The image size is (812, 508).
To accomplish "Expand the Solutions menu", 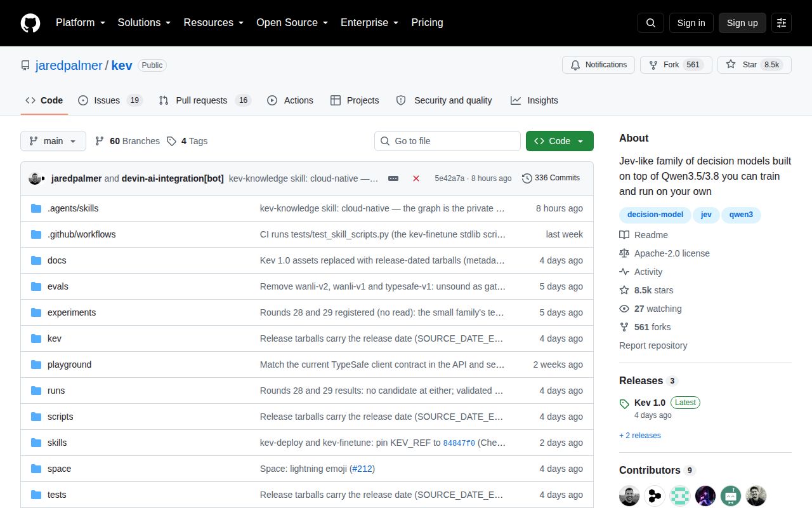I will [144, 23].
